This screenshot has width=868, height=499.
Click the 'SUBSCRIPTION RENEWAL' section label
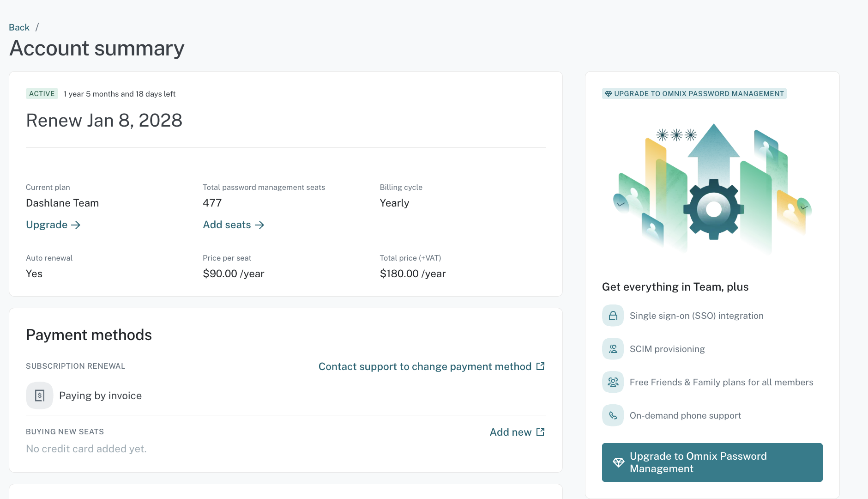[x=76, y=366]
